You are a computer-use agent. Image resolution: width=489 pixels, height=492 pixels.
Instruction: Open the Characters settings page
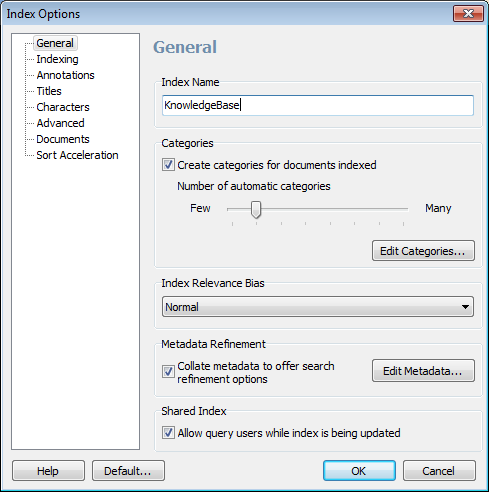(x=63, y=107)
